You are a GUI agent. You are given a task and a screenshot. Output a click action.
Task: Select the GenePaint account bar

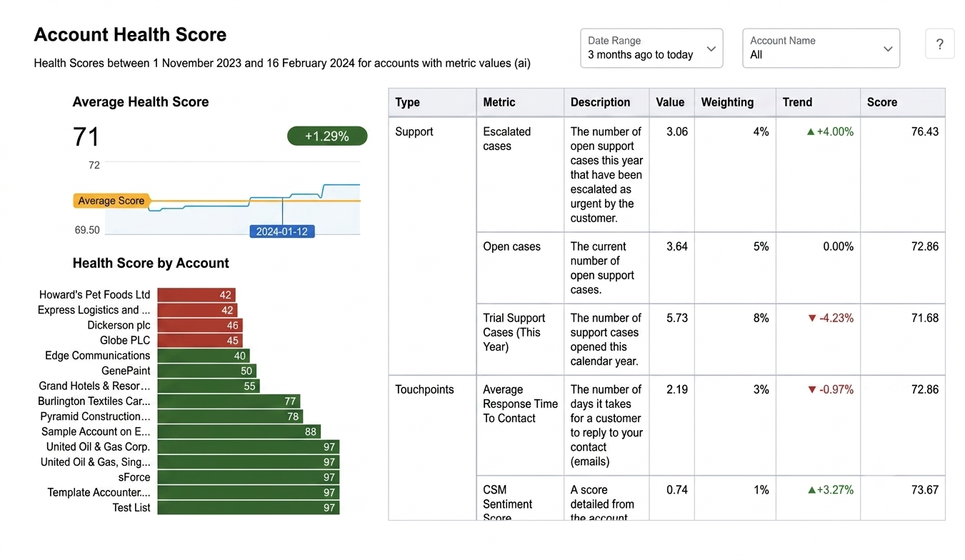point(207,371)
